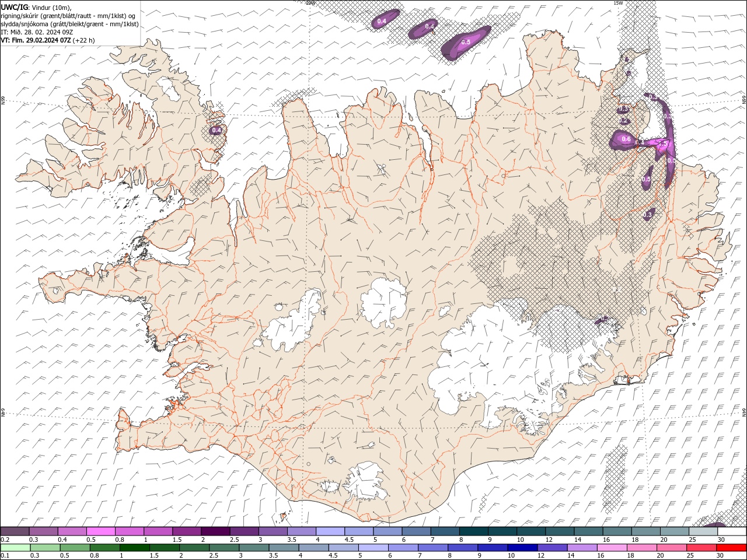Click the 'slydda/snjókoma' legend description line

coord(70,24)
